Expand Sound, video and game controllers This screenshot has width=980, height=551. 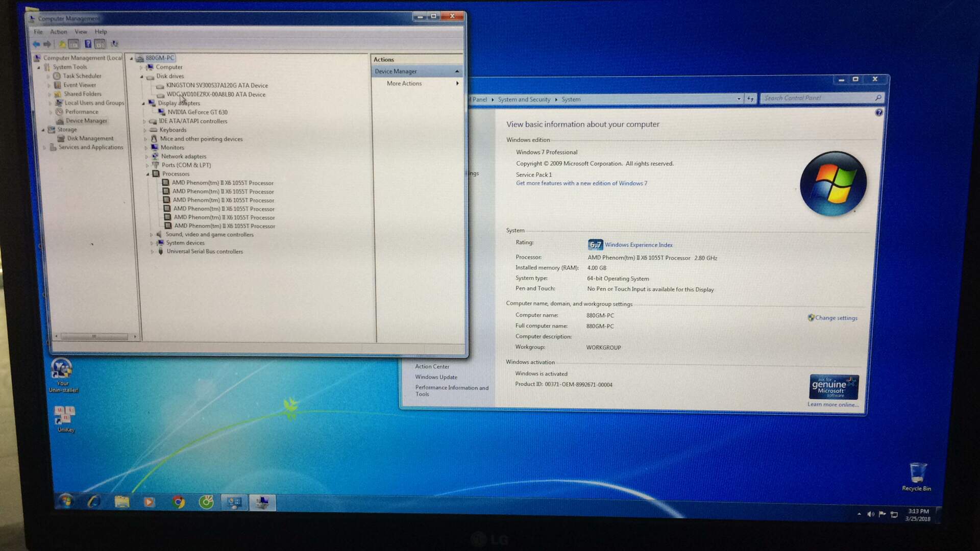[152, 235]
